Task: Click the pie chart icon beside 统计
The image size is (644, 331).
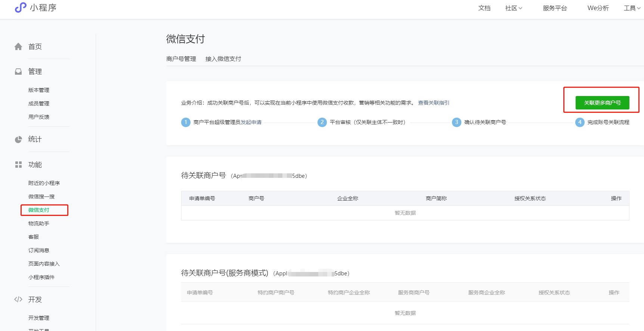Action: pyautogui.click(x=18, y=139)
